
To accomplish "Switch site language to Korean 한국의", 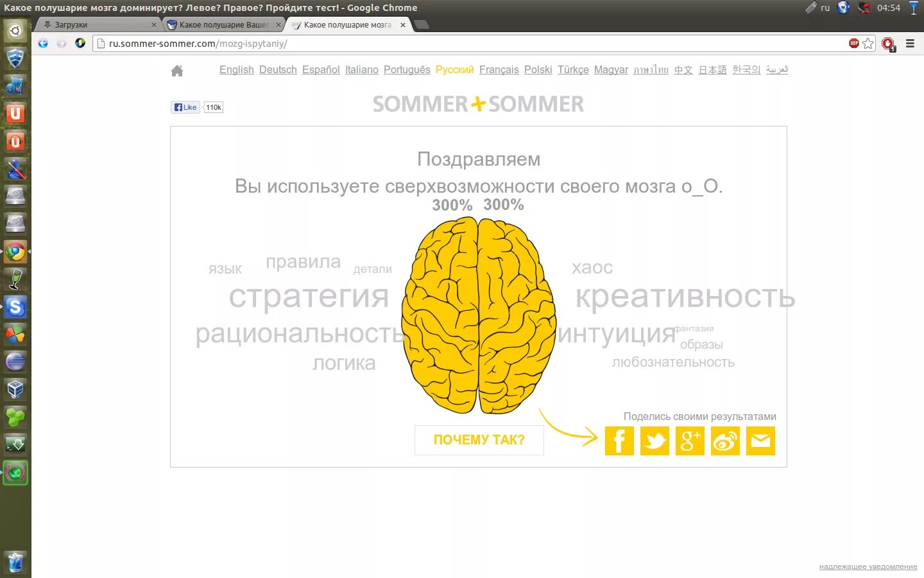I will 746,69.
